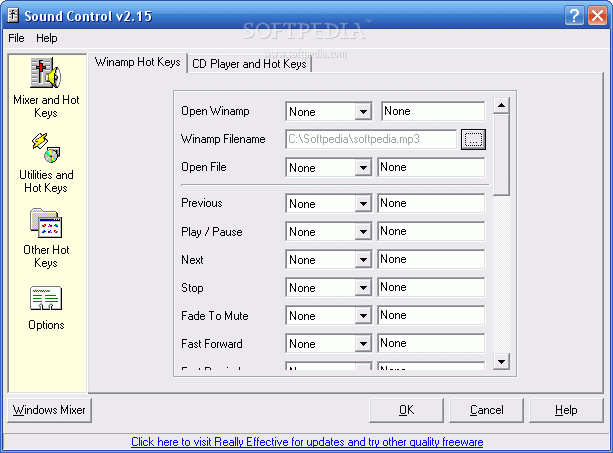Expand the Play / Pause modifier dropdown
This screenshot has height=453, width=613.
(x=363, y=232)
